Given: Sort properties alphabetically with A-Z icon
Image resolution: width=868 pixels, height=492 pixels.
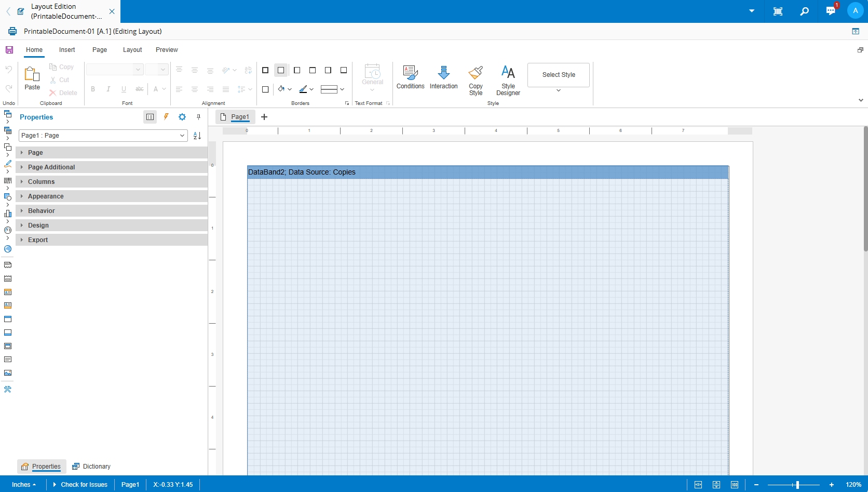Looking at the screenshot, I should click(x=197, y=136).
